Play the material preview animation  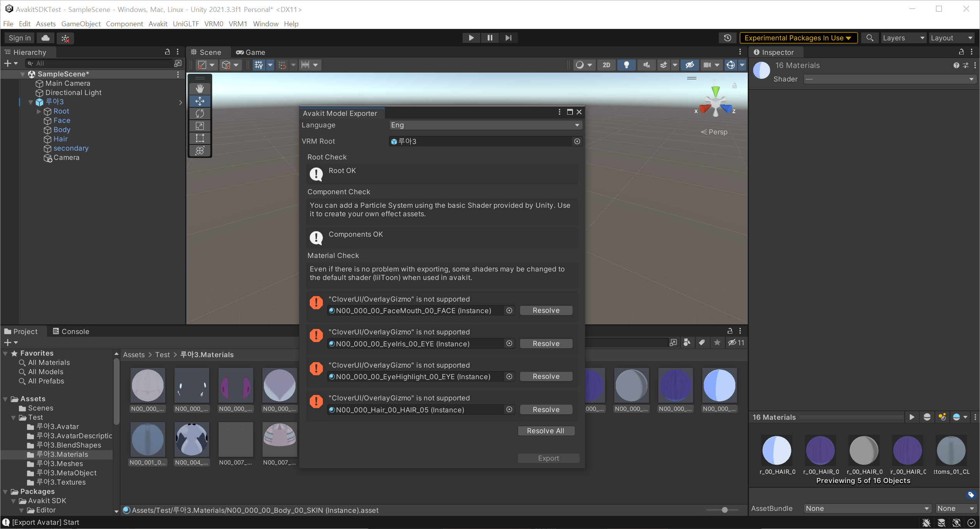click(912, 417)
